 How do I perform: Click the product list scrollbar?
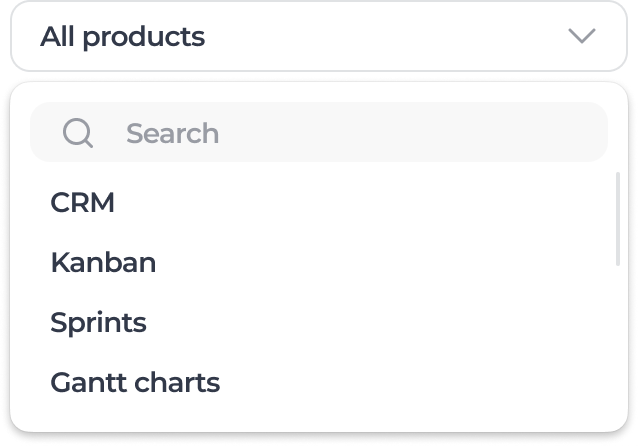point(618,220)
